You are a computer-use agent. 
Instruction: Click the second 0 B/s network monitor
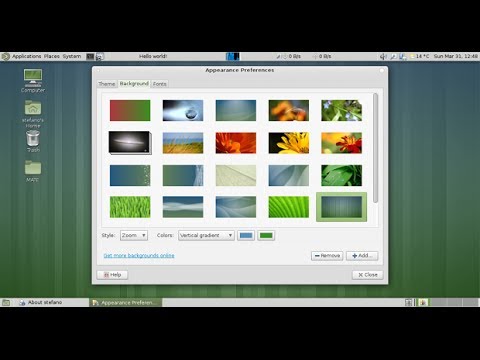click(322, 56)
